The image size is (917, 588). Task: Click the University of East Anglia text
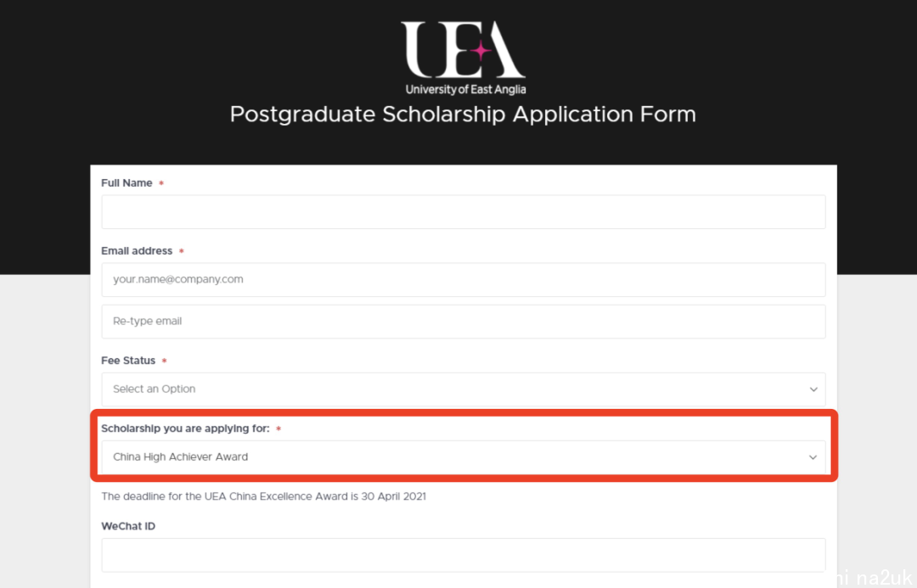465,89
